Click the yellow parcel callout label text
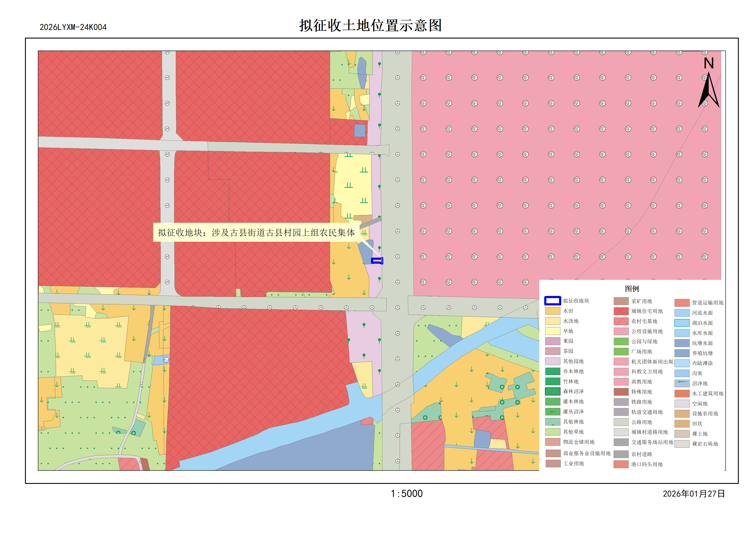Screen dimensions: 756x534 click(256, 233)
